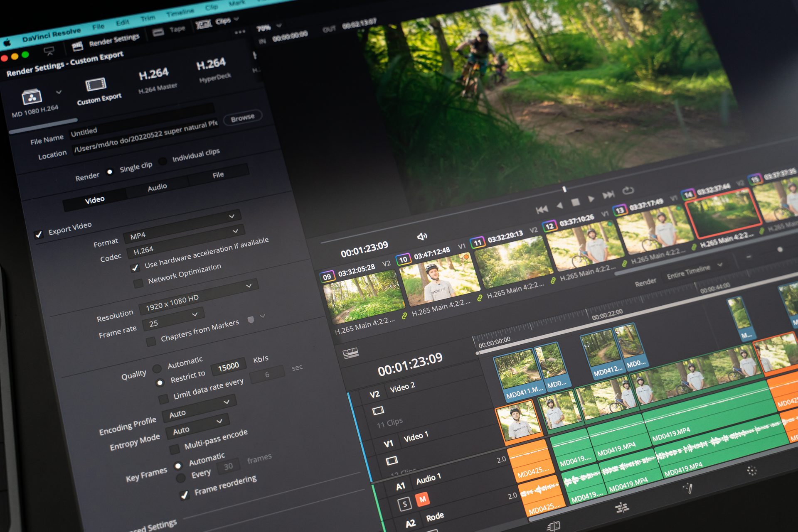Toggle Video 1 track clip icon
Image resolution: width=798 pixels, height=532 pixels.
tap(392, 460)
